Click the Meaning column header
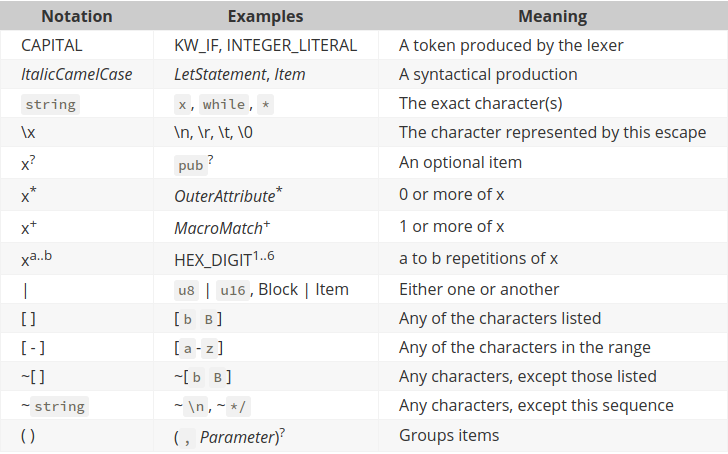 552,17
